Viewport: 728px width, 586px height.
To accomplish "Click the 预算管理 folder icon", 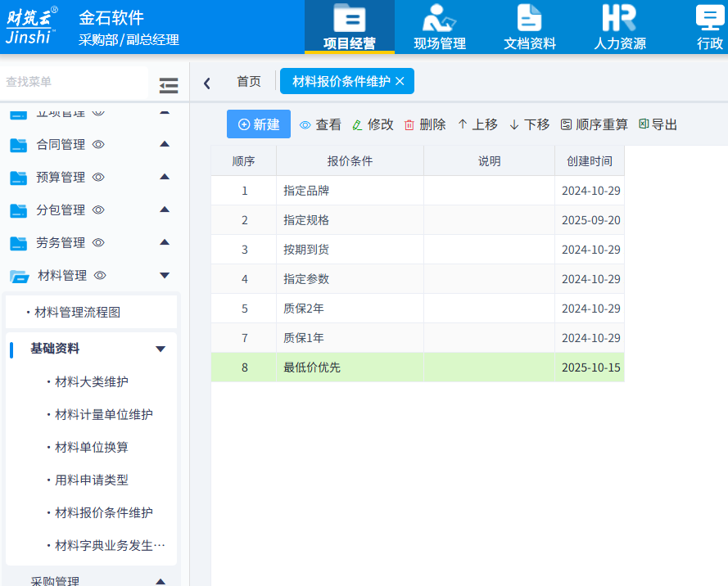I will point(19,178).
